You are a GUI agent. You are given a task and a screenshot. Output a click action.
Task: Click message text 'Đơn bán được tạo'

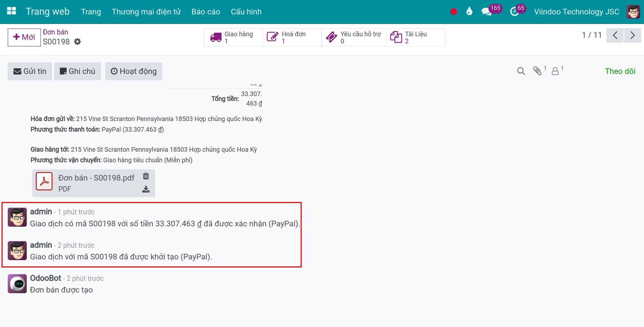tap(61, 290)
